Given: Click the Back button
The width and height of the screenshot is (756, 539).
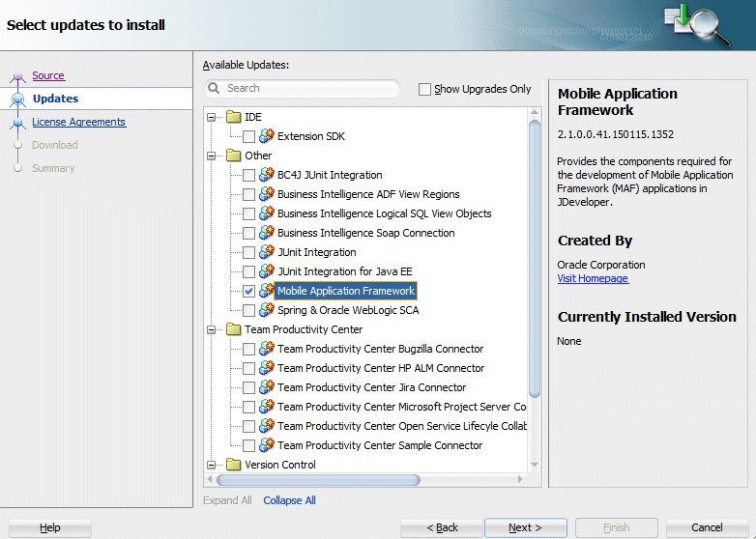Looking at the screenshot, I should (442, 528).
